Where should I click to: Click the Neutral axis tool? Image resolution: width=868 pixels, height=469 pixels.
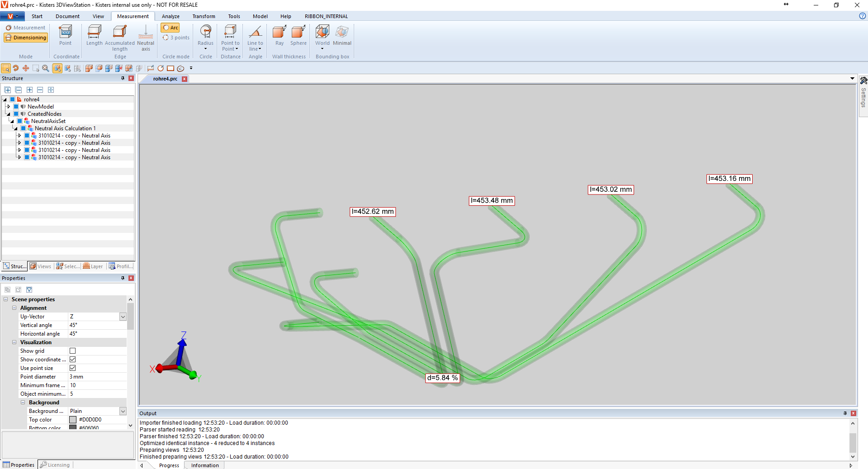pos(146,38)
